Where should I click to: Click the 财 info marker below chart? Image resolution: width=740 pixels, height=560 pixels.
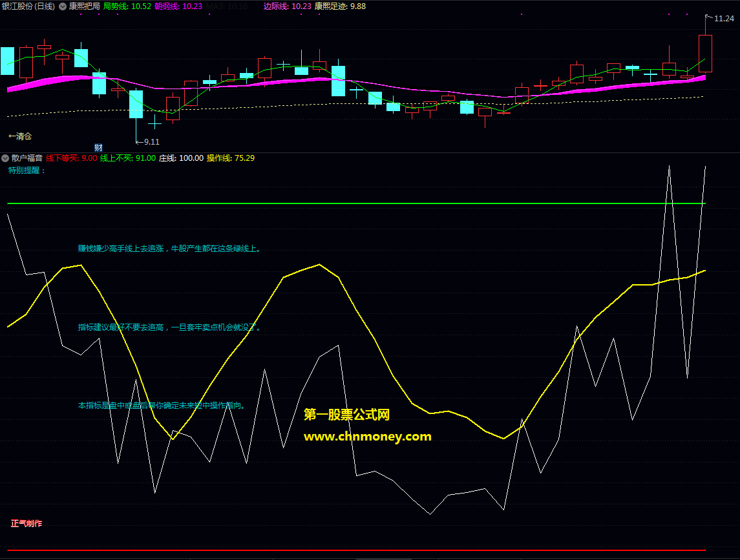98,148
